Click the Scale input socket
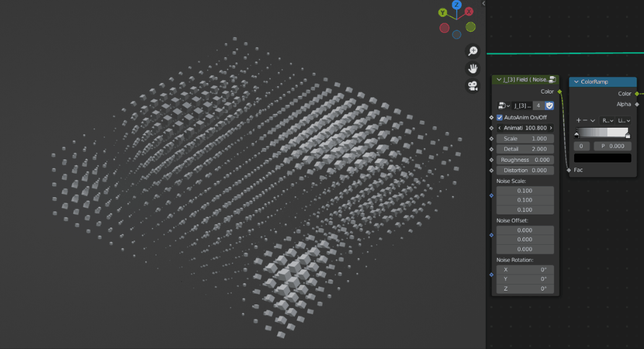This screenshot has width=644, height=349. point(491,139)
